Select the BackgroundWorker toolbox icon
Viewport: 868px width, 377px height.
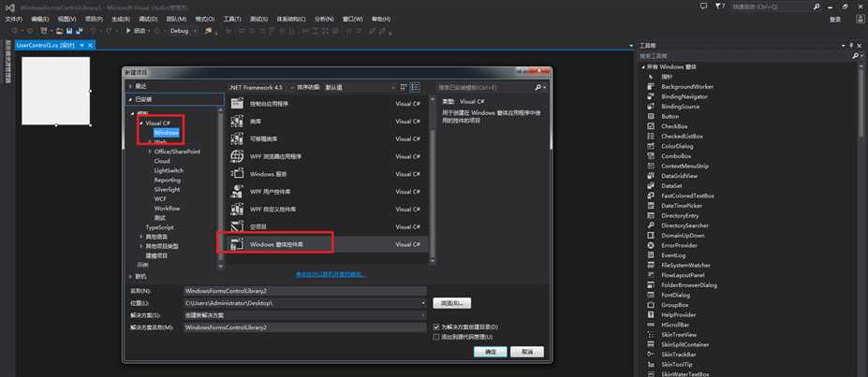click(651, 87)
